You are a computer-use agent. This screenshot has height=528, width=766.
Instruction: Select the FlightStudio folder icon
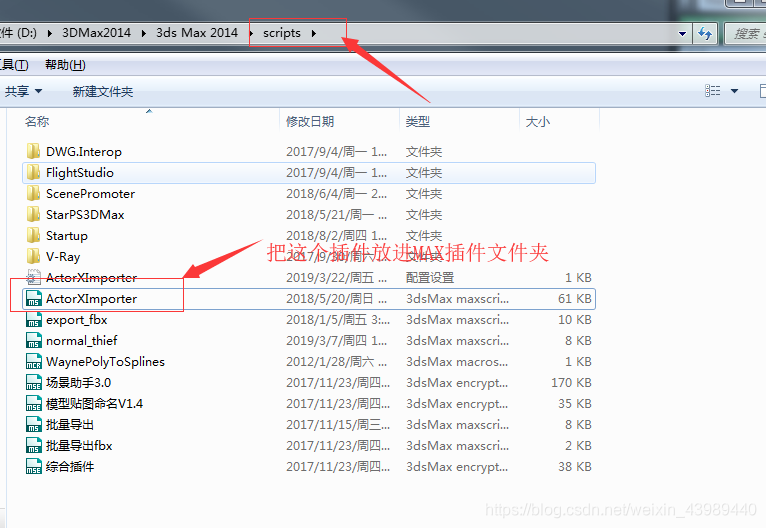point(33,172)
